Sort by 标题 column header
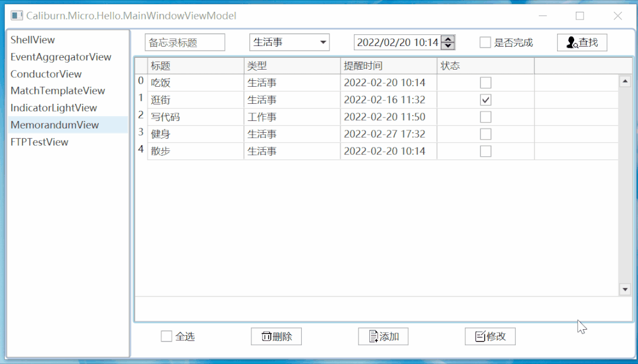The height and width of the screenshot is (364, 638). (196, 66)
